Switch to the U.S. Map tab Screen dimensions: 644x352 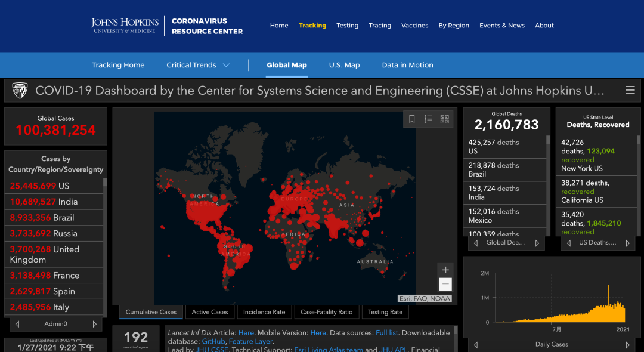tap(344, 65)
